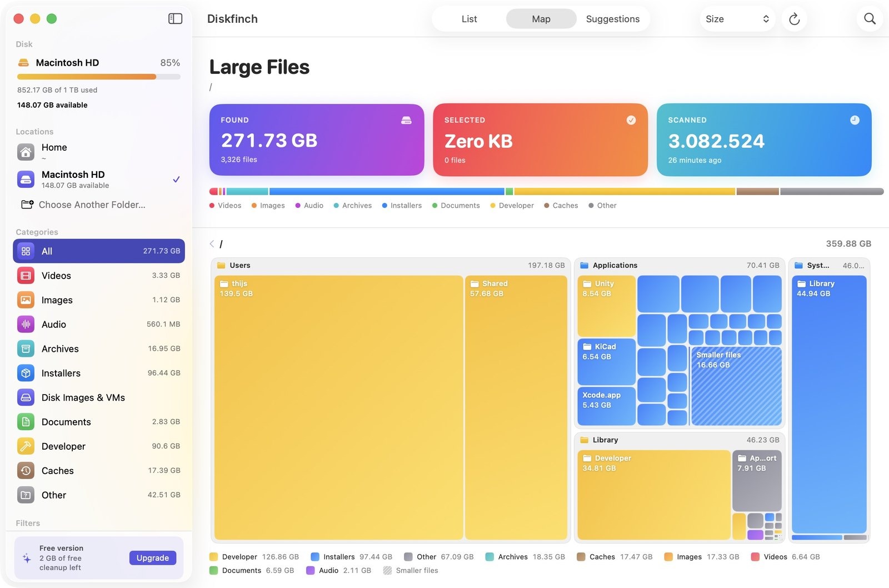This screenshot has width=889, height=588.
Task: Click the Macintosh HD usage progress bar
Action: (x=99, y=77)
